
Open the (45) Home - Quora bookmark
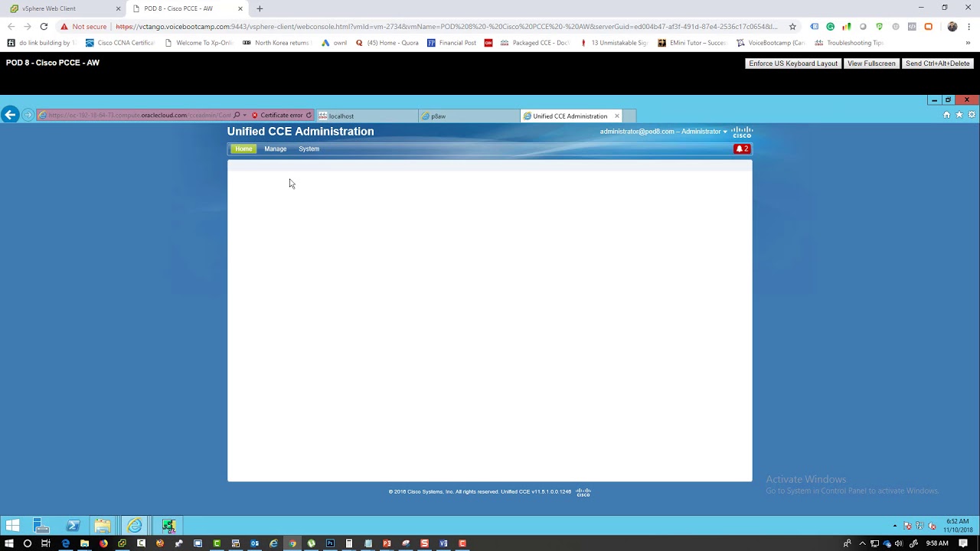coord(387,43)
